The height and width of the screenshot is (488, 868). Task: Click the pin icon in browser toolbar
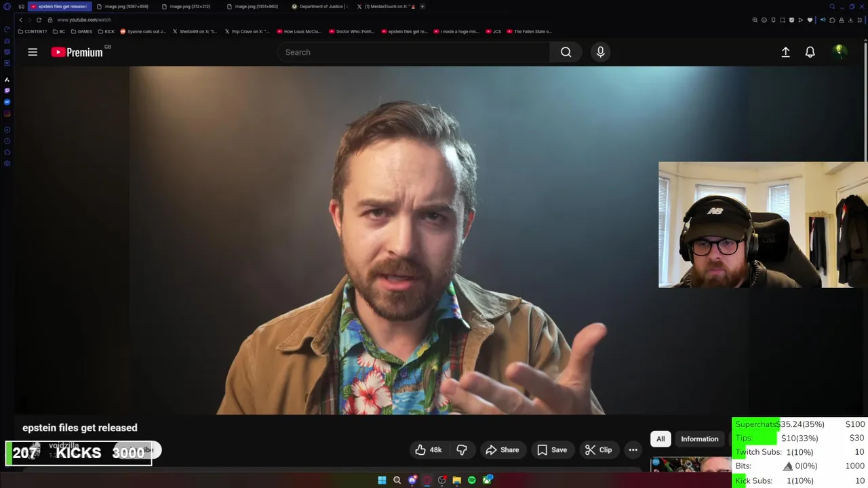coord(773,20)
